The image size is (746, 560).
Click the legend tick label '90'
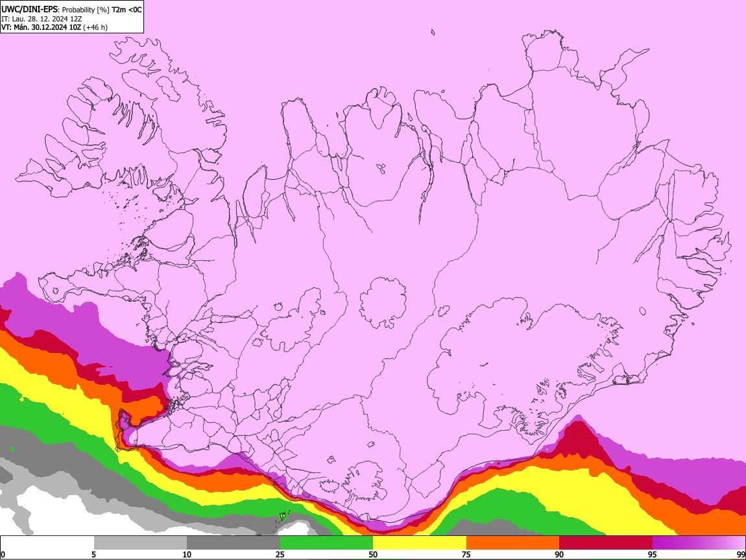pos(559,554)
